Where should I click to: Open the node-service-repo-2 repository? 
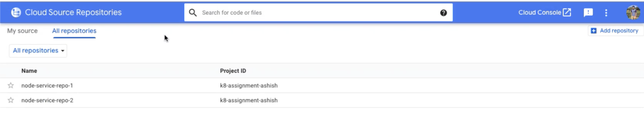pyautogui.click(x=47, y=100)
